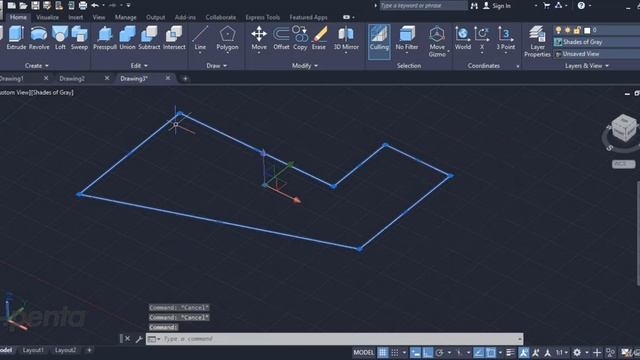Image resolution: width=640 pixels, height=360 pixels.
Task: Open the Help question mark icon
Action: coord(581,5)
